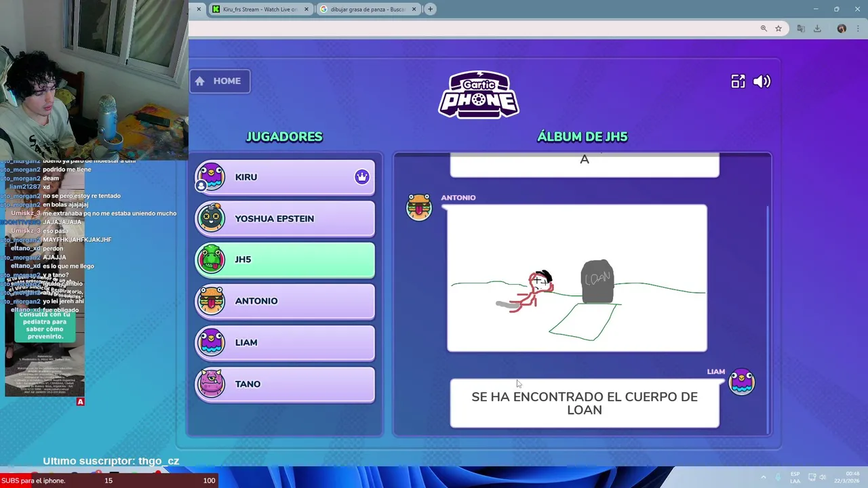Click the translate page icon
This screenshot has height=488, width=868.
[801, 28]
